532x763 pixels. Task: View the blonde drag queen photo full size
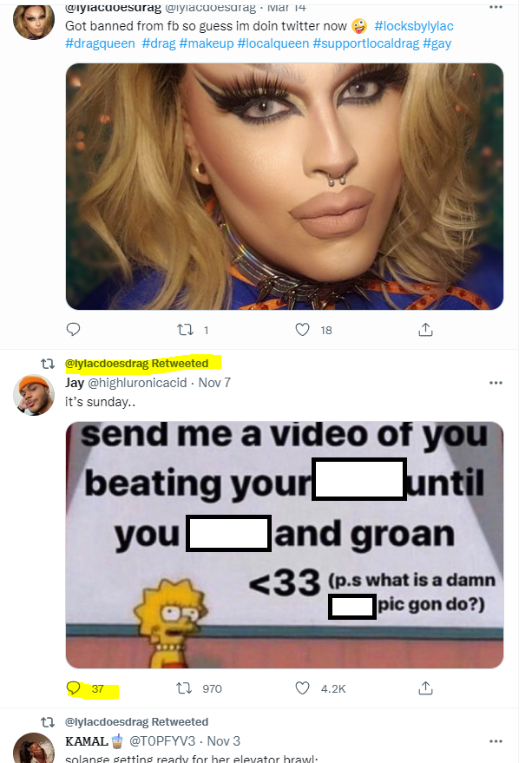pyautogui.click(x=285, y=187)
